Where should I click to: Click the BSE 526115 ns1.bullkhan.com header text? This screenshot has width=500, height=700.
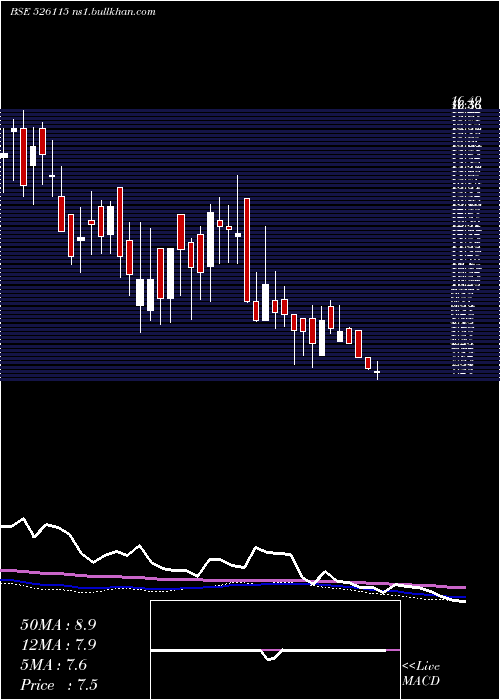(x=83, y=12)
